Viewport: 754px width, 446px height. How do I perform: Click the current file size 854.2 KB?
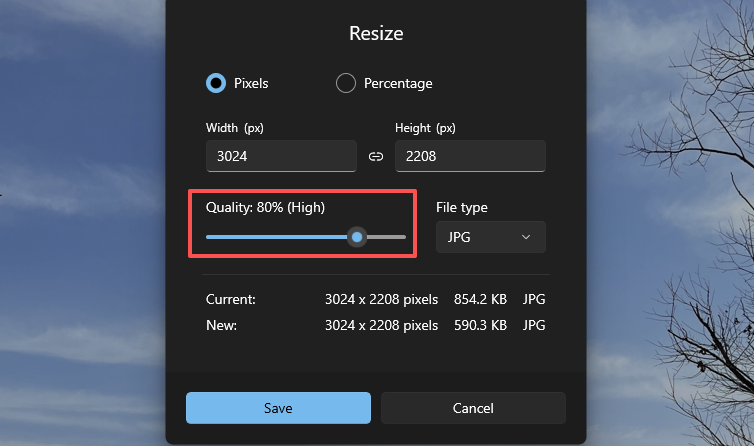point(481,299)
